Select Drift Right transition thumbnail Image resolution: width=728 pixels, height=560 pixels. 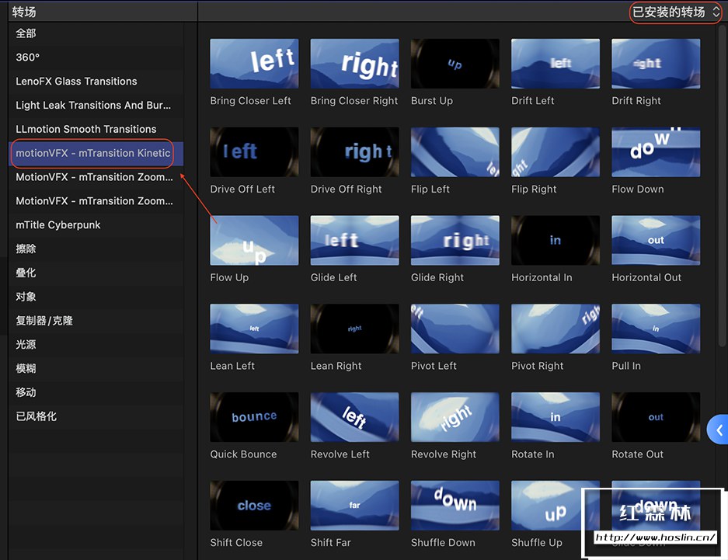tap(656, 64)
